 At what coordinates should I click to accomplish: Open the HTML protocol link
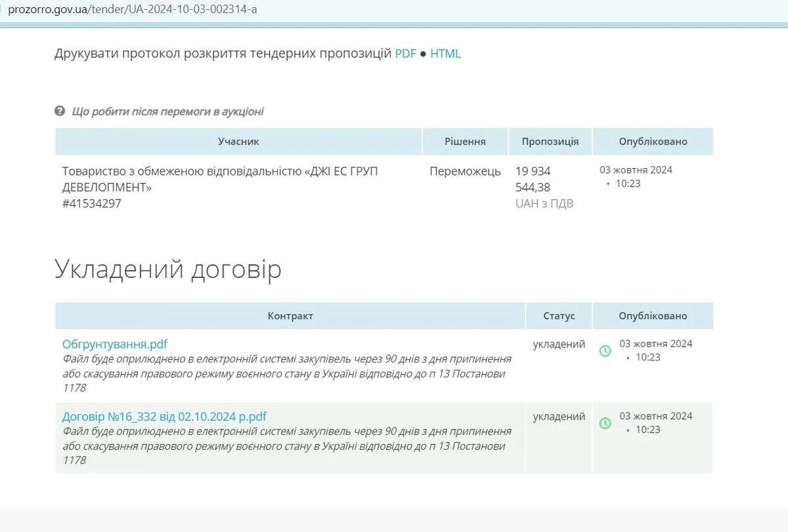(445, 54)
